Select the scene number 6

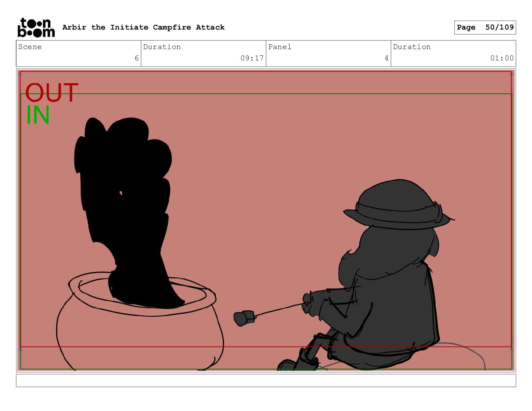[x=137, y=58]
